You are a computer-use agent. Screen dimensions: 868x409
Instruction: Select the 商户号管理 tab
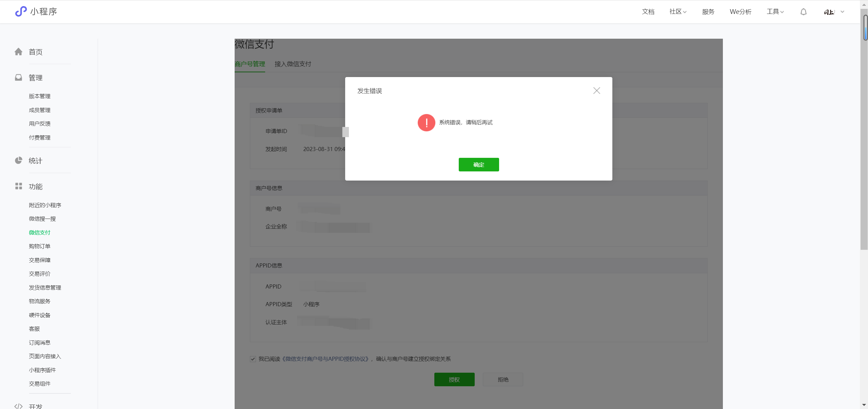click(250, 64)
